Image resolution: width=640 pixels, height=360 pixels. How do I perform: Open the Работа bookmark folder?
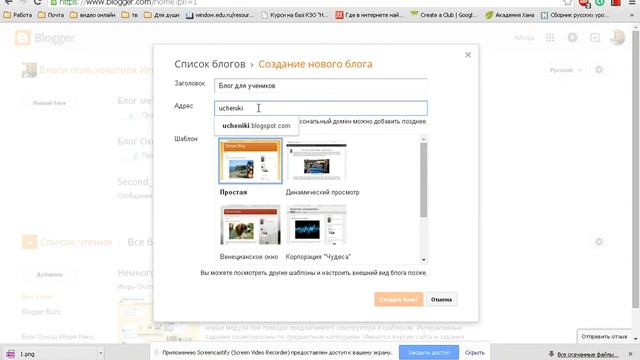[x=18, y=15]
